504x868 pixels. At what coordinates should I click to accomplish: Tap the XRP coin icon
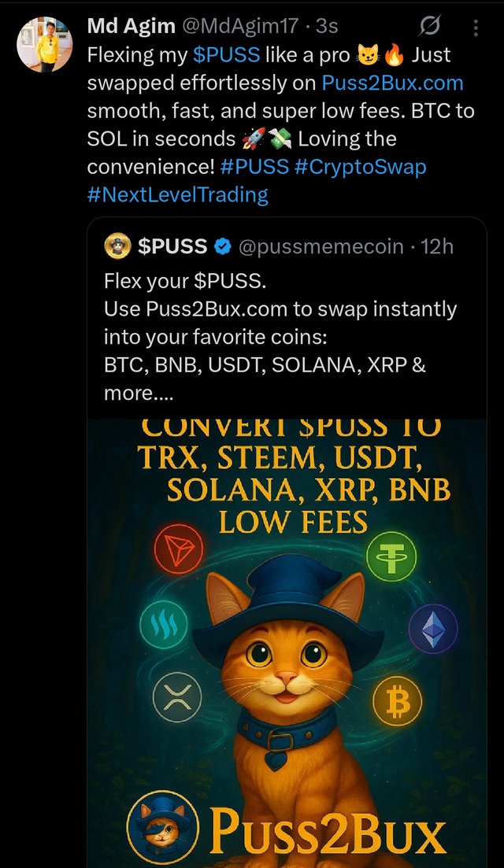tap(177, 697)
